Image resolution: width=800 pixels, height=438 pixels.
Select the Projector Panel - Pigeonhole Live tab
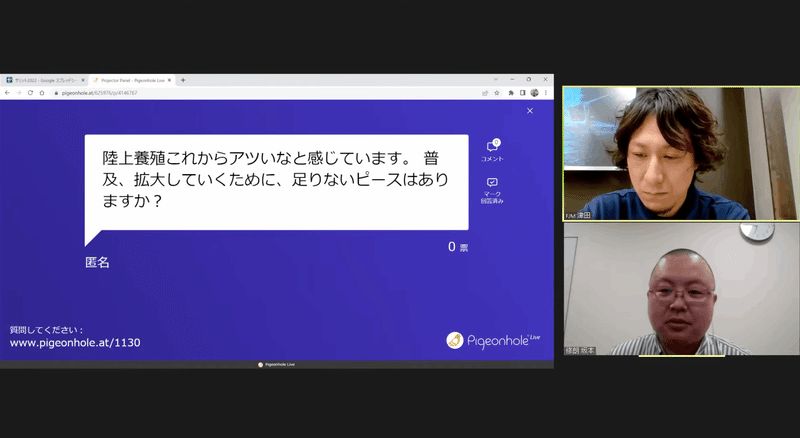[x=132, y=80]
